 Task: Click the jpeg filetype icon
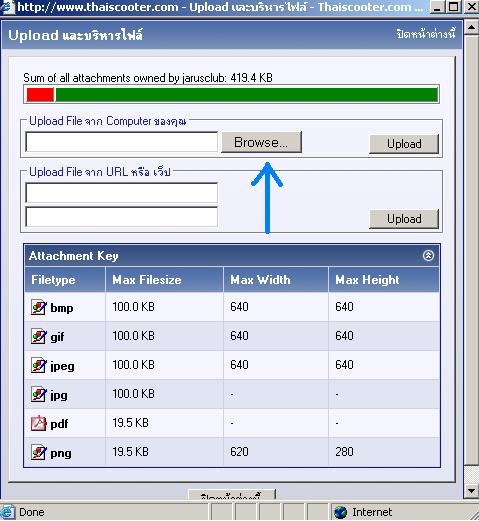[39, 365]
